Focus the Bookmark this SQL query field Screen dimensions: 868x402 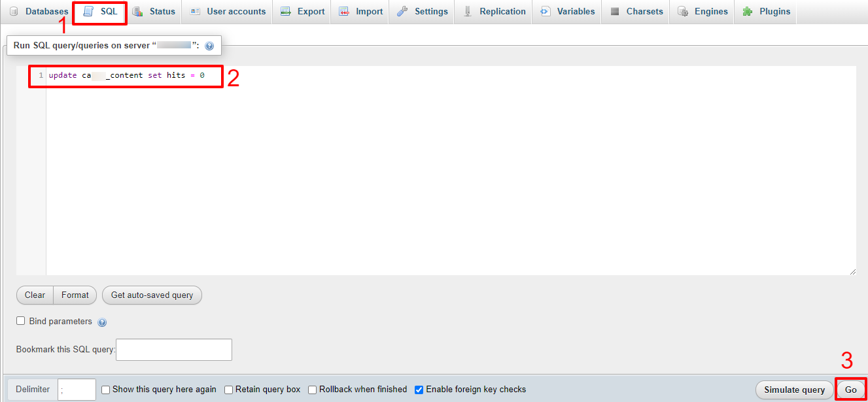[x=174, y=350]
